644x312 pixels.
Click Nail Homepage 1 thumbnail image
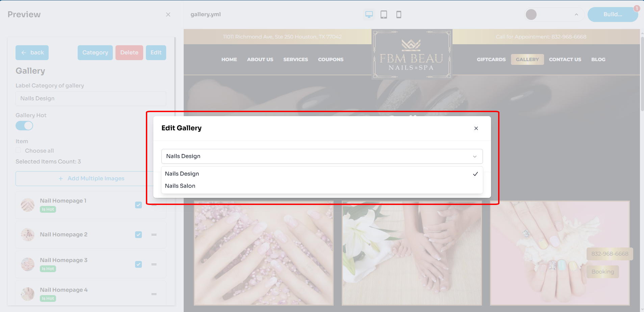[x=28, y=205]
